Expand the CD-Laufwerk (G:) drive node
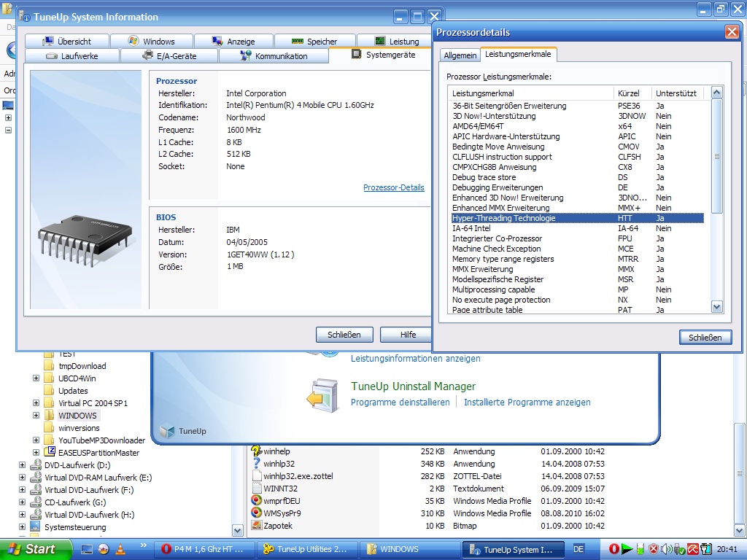This screenshot has height=560, width=747. click(23, 502)
